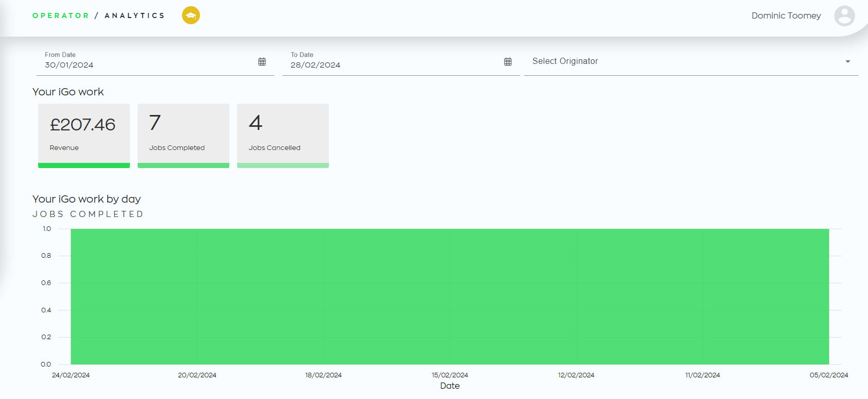Open the From Date calendar picker icon
868x399 pixels.
click(262, 61)
